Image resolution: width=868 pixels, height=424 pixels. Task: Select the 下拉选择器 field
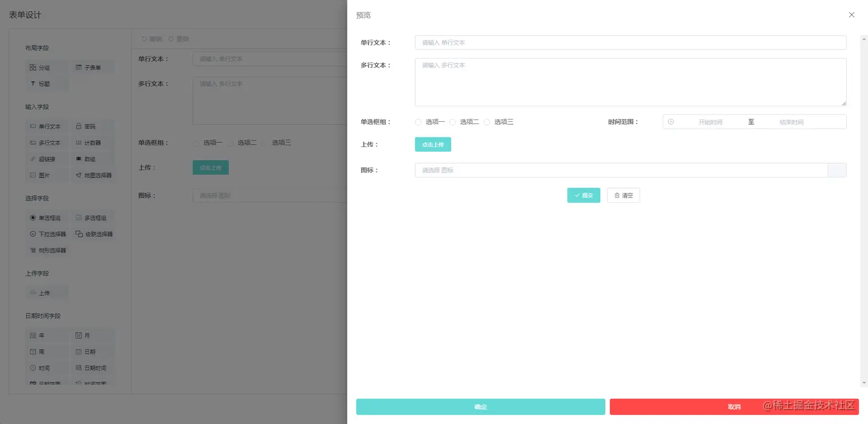click(46, 234)
